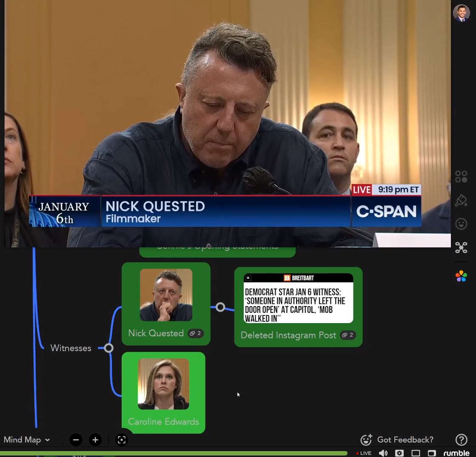Click the Got Feedback? link

405,440
